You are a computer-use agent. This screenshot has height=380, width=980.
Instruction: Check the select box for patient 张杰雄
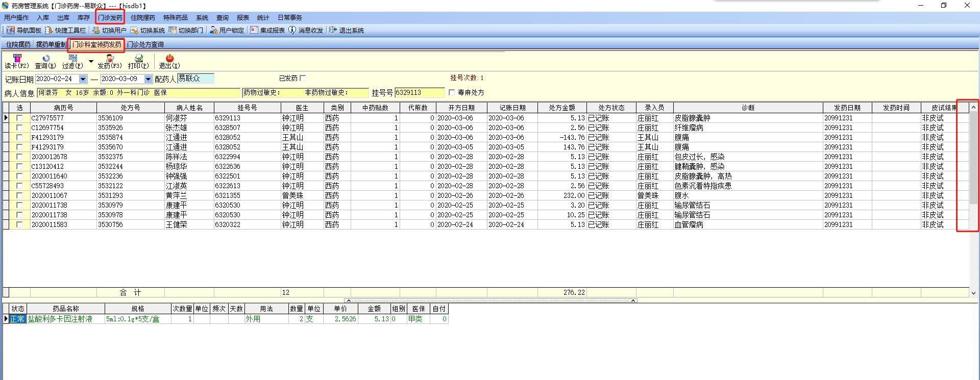19,128
